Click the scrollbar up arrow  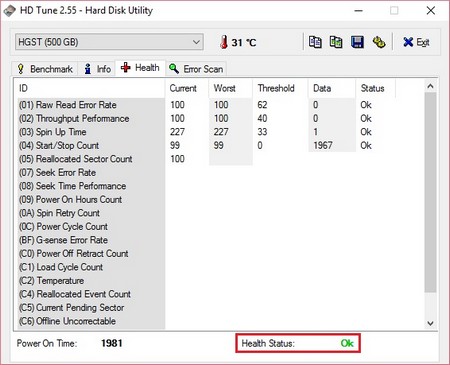point(430,86)
